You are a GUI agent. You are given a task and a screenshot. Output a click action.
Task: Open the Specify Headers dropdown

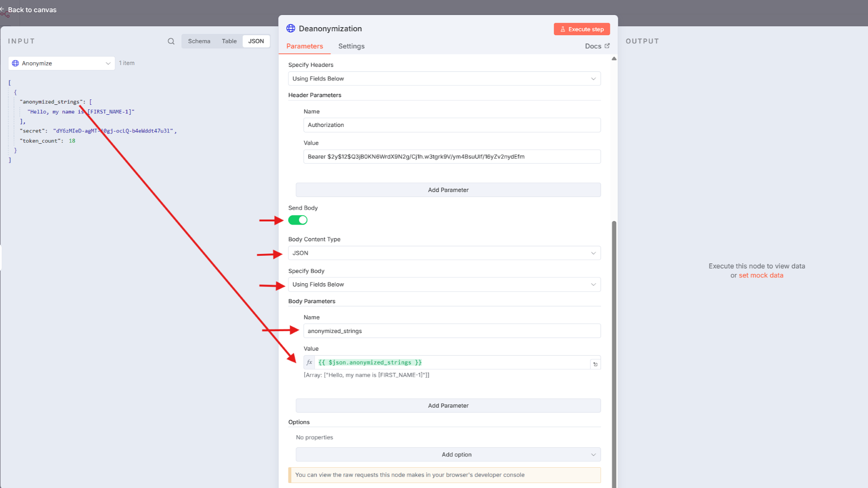(x=444, y=79)
